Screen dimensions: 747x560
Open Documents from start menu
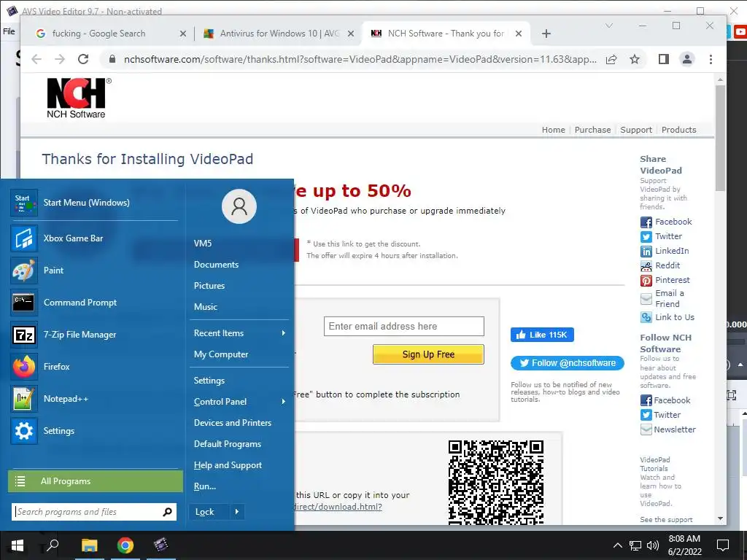216,265
